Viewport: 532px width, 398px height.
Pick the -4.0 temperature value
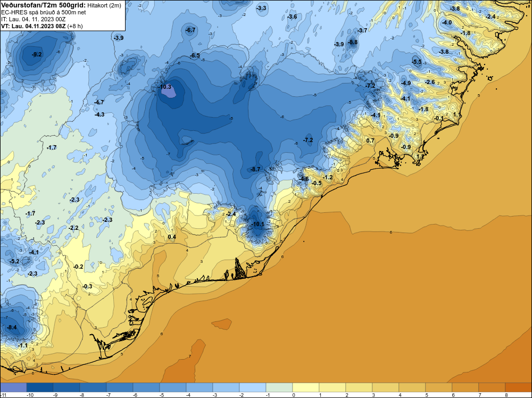tap(447, 22)
